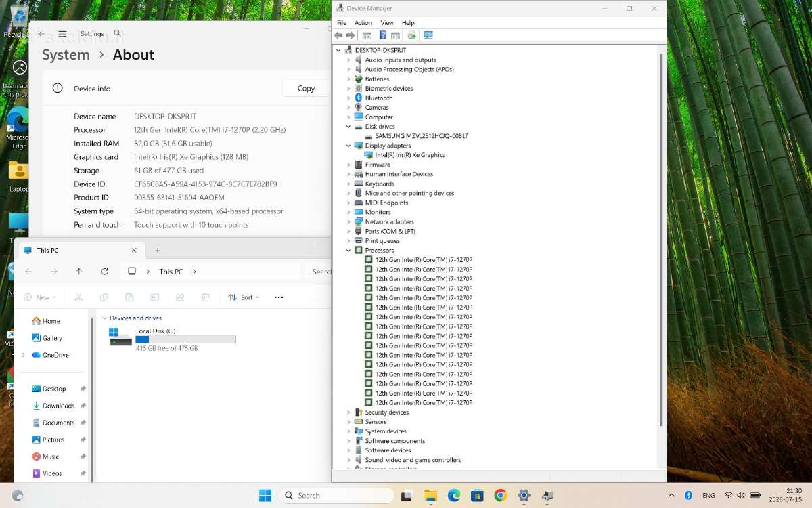Select Intel(R) Iris(R) Xe Graphics adapter
Screen dimensions: 812x508
pyautogui.click(x=410, y=154)
